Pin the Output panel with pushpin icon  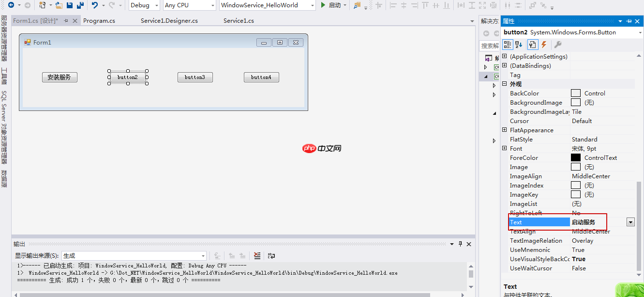coord(460,244)
